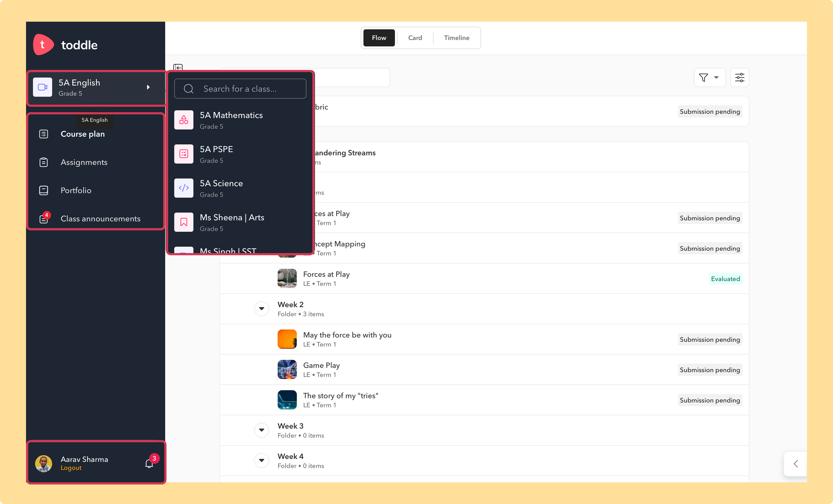Click Submission pending on Concept Mapping row
The height and width of the screenshot is (504, 833).
tap(710, 248)
